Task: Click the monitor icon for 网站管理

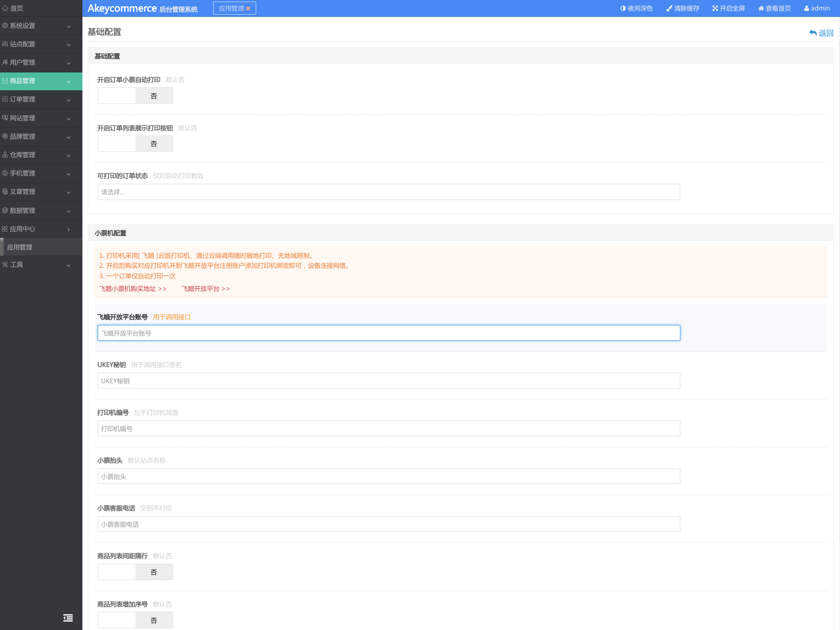Action: click(x=5, y=118)
